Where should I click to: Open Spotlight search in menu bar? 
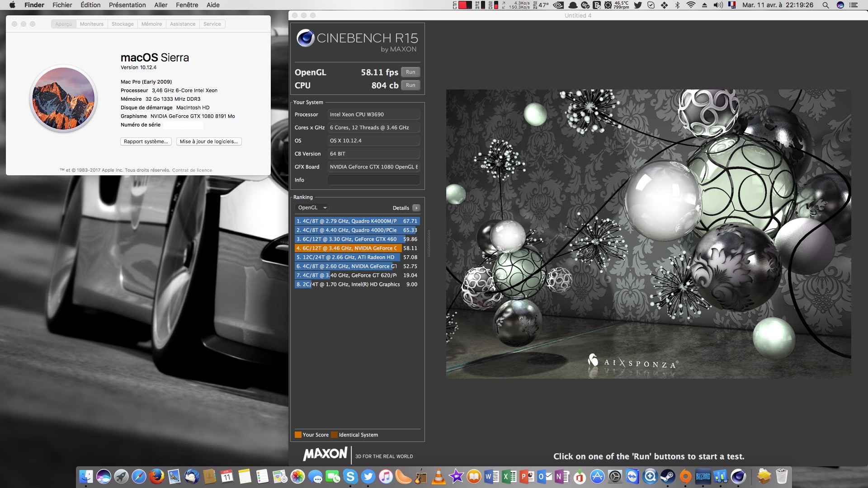tap(826, 5)
